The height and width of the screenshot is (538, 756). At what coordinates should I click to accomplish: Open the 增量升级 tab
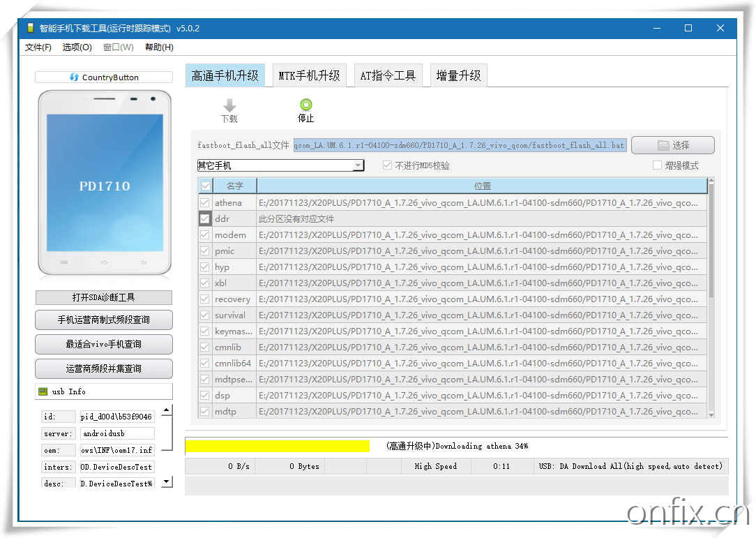(x=458, y=75)
